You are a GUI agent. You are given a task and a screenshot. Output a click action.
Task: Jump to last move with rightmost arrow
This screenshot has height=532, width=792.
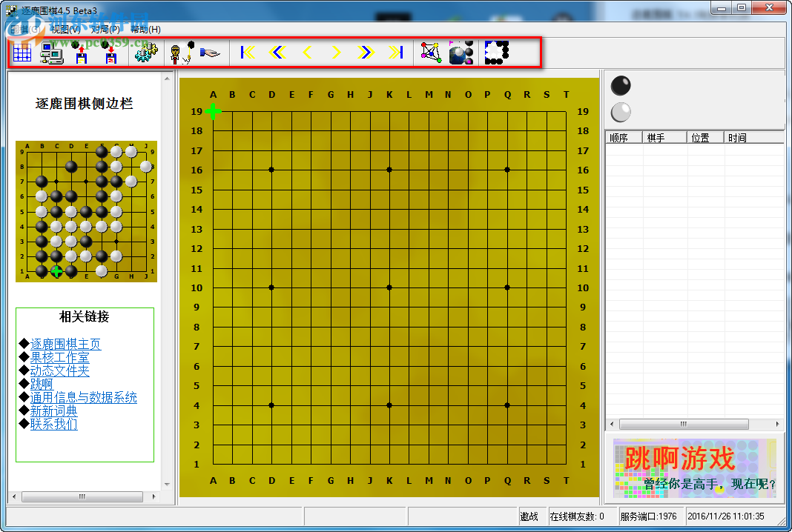[x=395, y=52]
